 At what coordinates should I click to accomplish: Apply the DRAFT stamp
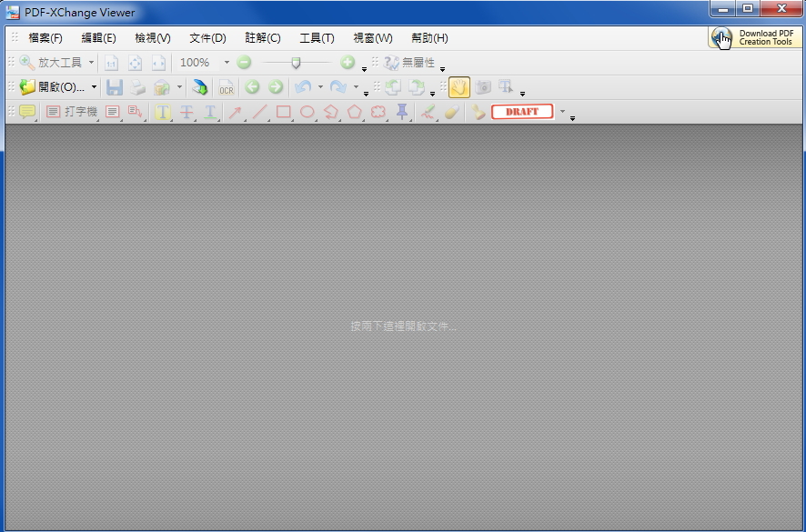coord(522,112)
